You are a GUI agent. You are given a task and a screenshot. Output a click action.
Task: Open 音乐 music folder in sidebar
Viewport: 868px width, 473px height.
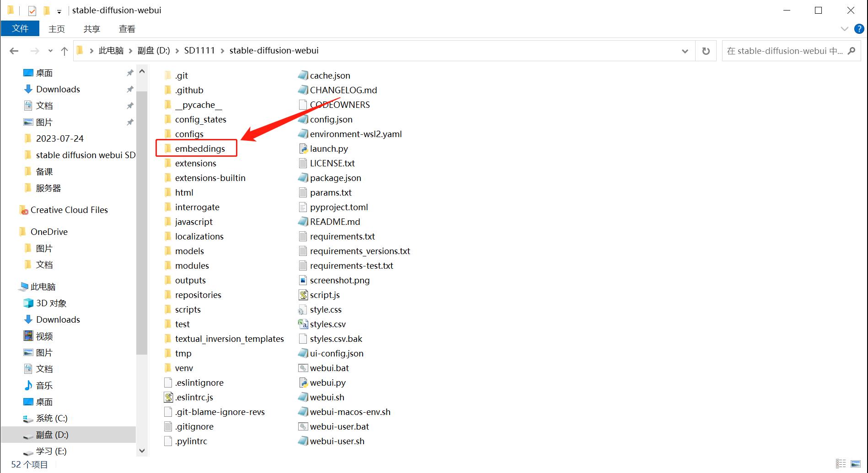[44, 385]
